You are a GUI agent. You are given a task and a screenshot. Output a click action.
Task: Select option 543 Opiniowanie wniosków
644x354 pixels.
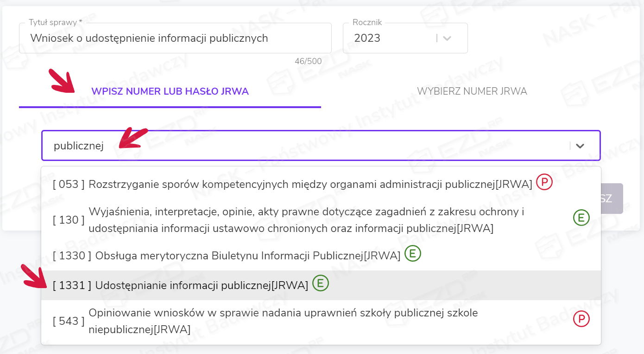(283, 321)
